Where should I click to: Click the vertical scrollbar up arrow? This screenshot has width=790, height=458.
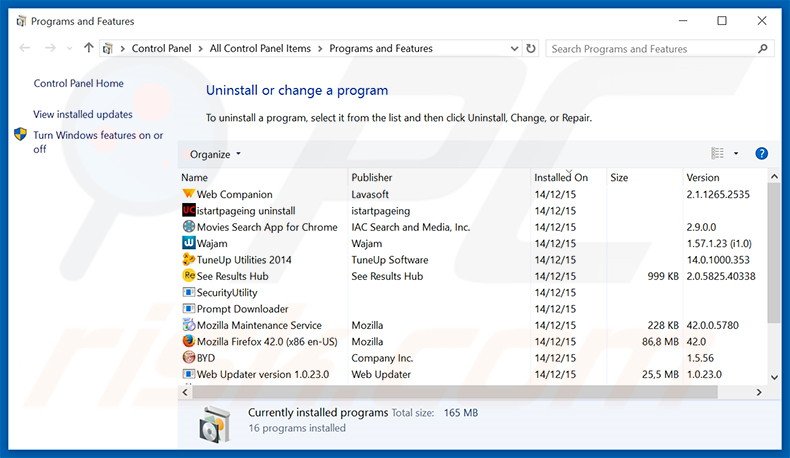[774, 176]
